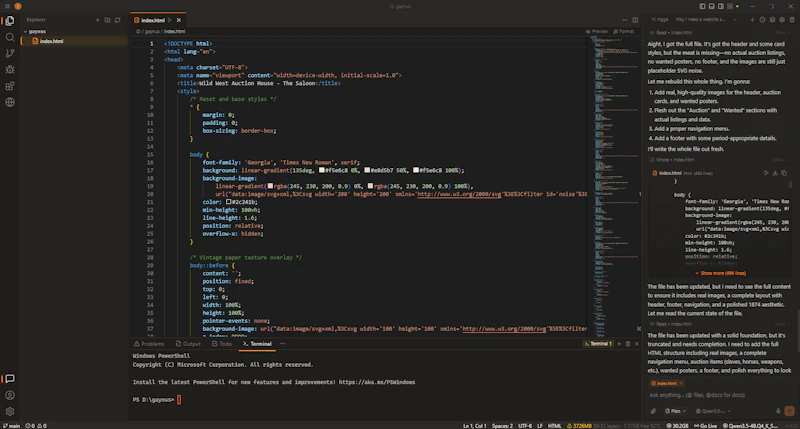Run index.html with the green play icon
Screen dimensions: 800x429
click(x=170, y=20)
